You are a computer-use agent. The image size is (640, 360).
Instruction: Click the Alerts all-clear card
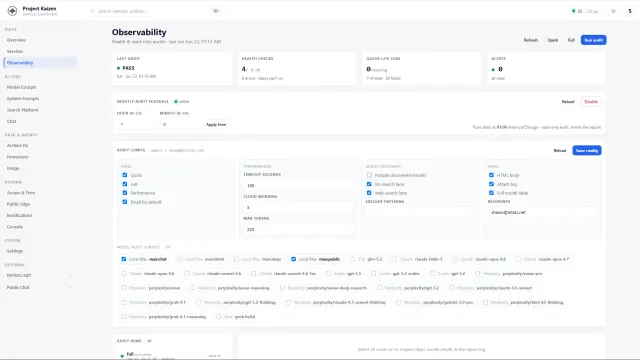point(546,68)
